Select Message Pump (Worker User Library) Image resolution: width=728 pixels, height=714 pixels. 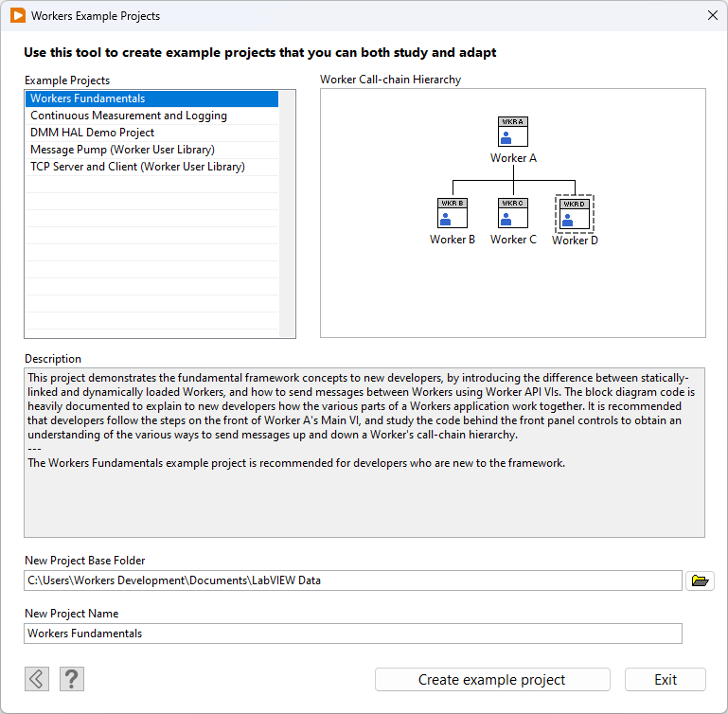151,150
